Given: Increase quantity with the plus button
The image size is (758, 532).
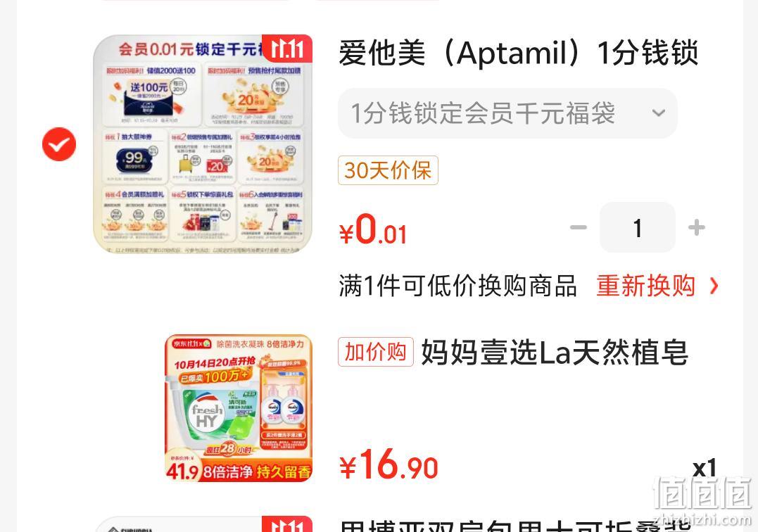Looking at the screenshot, I should [696, 227].
